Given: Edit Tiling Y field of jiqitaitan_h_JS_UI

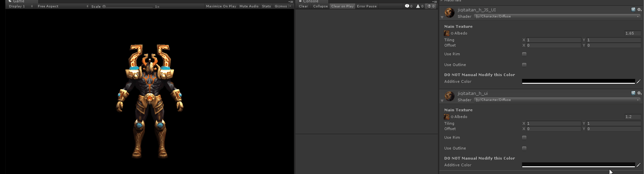Looking at the screenshot, I should (614, 40).
